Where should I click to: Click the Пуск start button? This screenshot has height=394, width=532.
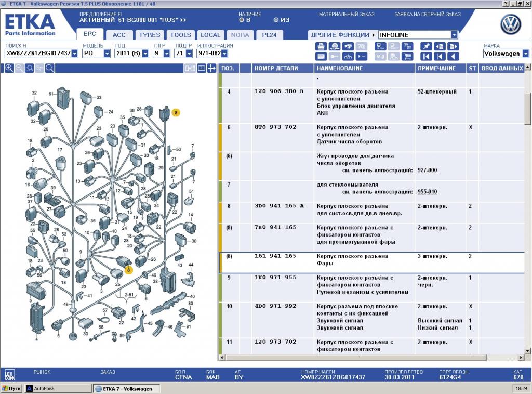[12, 389]
